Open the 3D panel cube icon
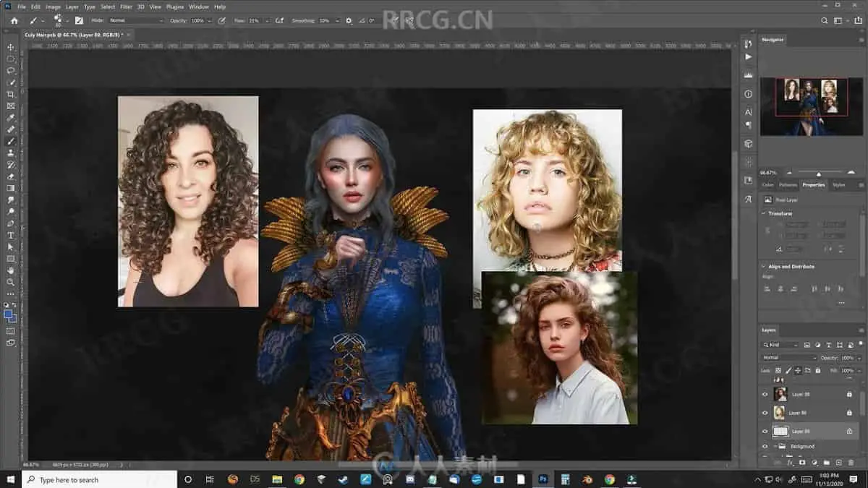This screenshot has height=488, width=868. 748,144
